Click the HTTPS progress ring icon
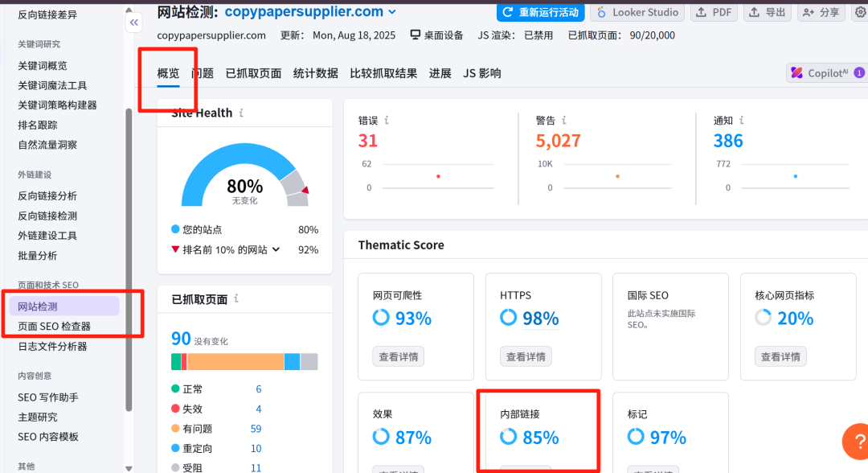Screen dimensions: 868x473 tap(508, 318)
